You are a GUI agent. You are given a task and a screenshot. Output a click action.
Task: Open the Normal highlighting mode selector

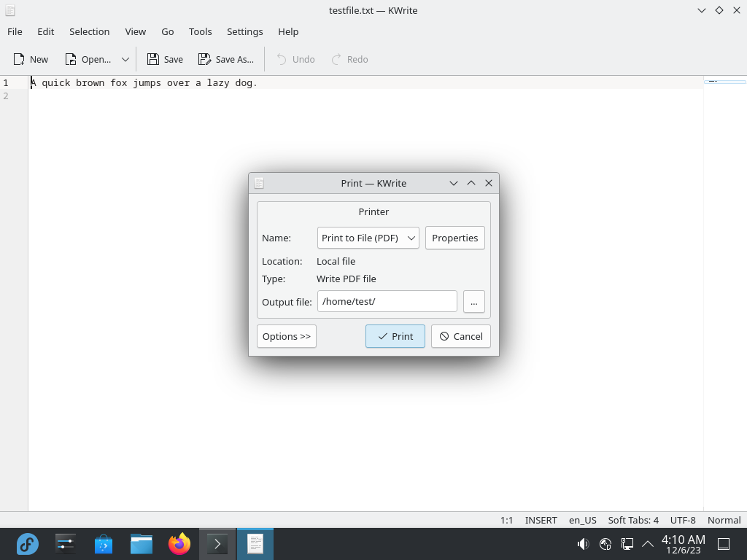pos(724,520)
